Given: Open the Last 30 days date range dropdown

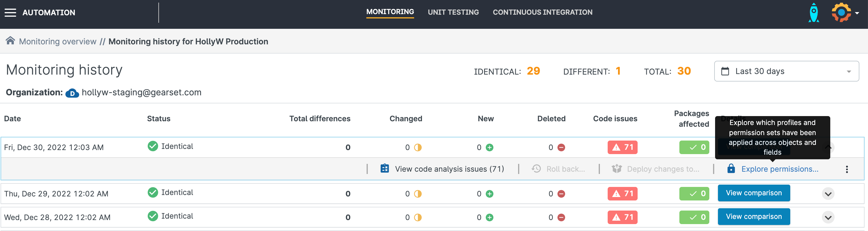Looking at the screenshot, I should (x=786, y=71).
